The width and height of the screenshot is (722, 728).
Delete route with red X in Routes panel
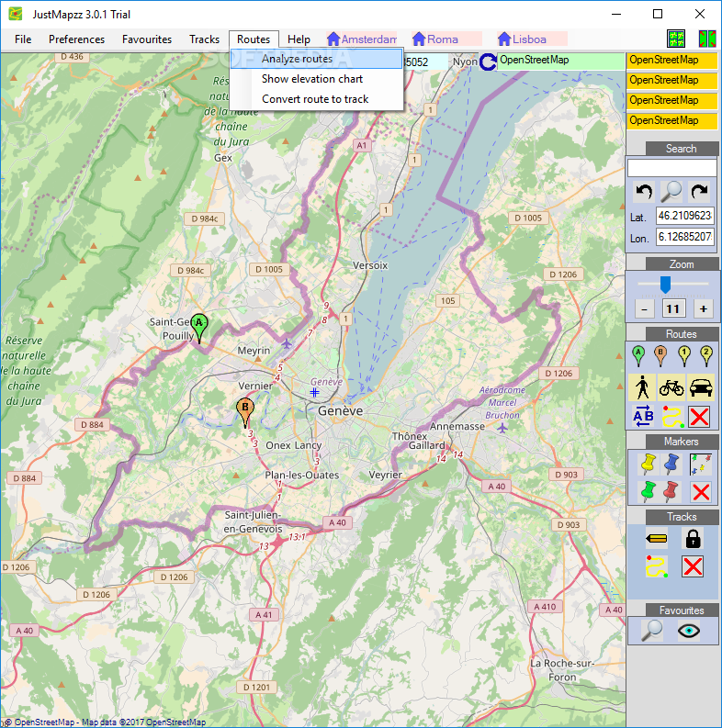[x=699, y=417]
